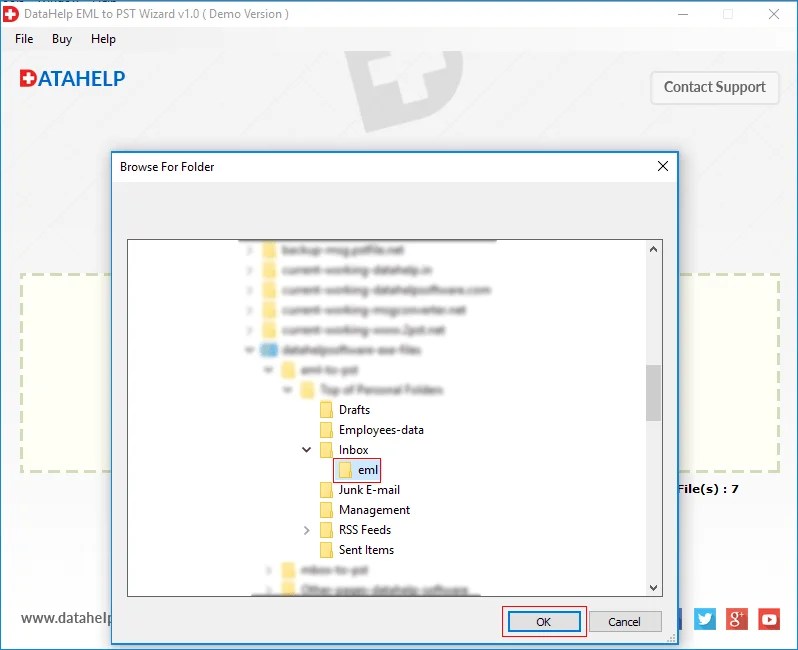Confirm folder selection with OK

pyautogui.click(x=544, y=621)
